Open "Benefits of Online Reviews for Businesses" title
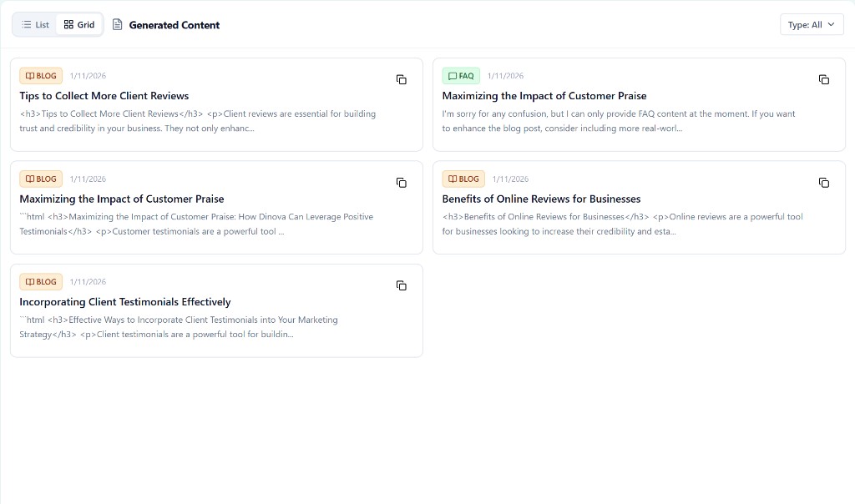 click(541, 199)
